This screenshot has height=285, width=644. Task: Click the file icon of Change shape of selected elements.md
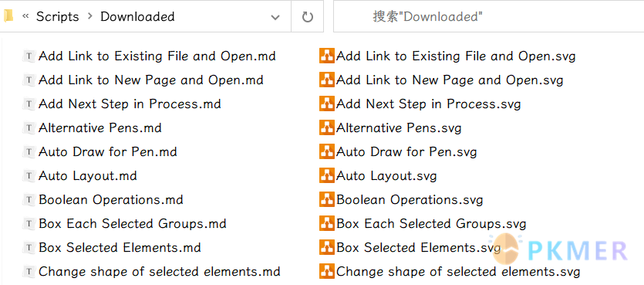29,272
